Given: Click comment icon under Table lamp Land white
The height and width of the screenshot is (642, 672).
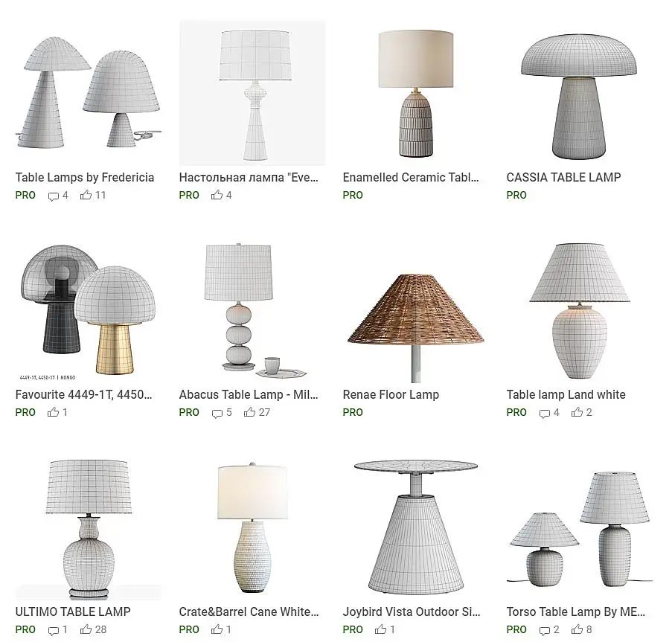Looking at the screenshot, I should pos(544,414).
